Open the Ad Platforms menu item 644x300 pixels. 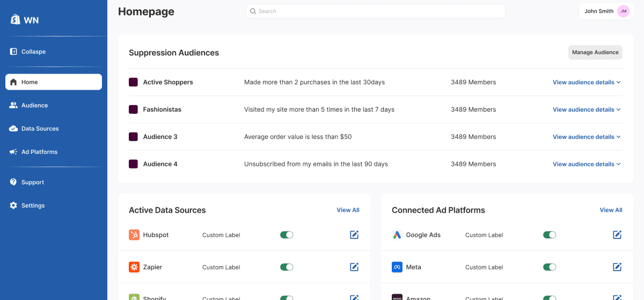[x=54, y=152]
